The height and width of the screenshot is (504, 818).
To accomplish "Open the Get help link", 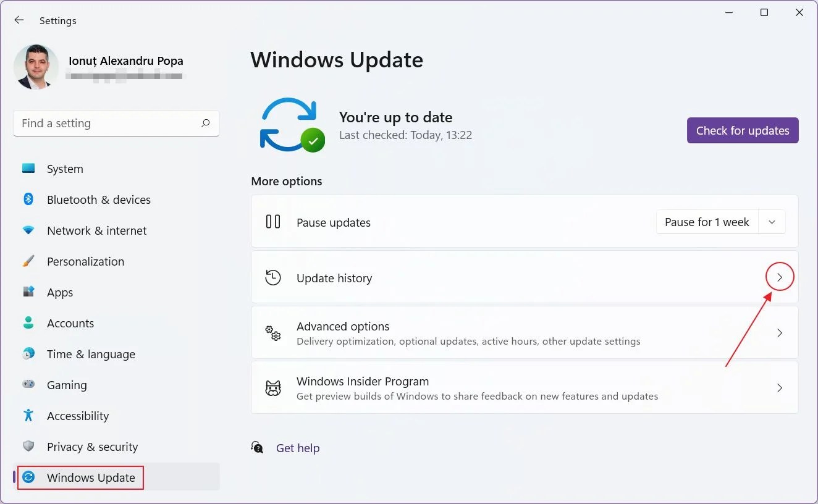I will pyautogui.click(x=298, y=448).
